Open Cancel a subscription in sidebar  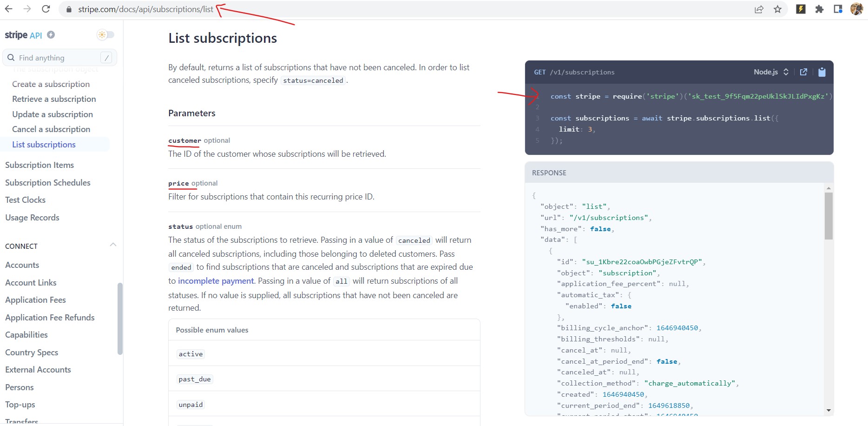[x=51, y=129]
